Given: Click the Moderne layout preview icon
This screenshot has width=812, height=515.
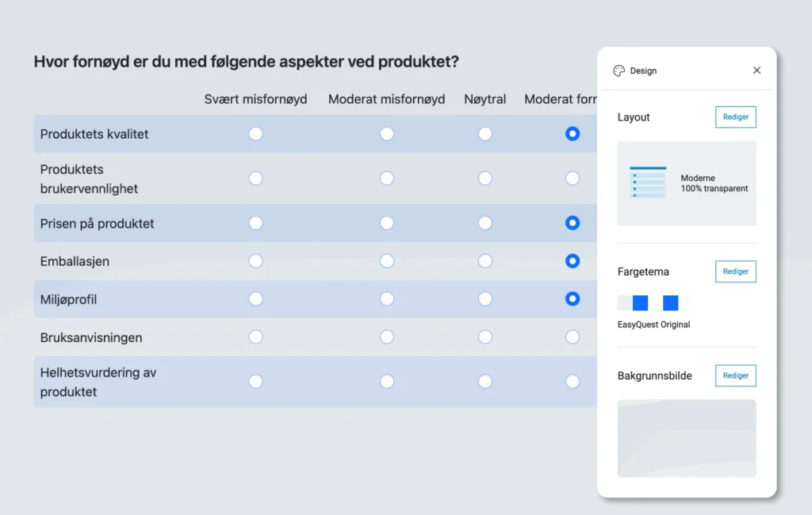Looking at the screenshot, I should (x=648, y=183).
